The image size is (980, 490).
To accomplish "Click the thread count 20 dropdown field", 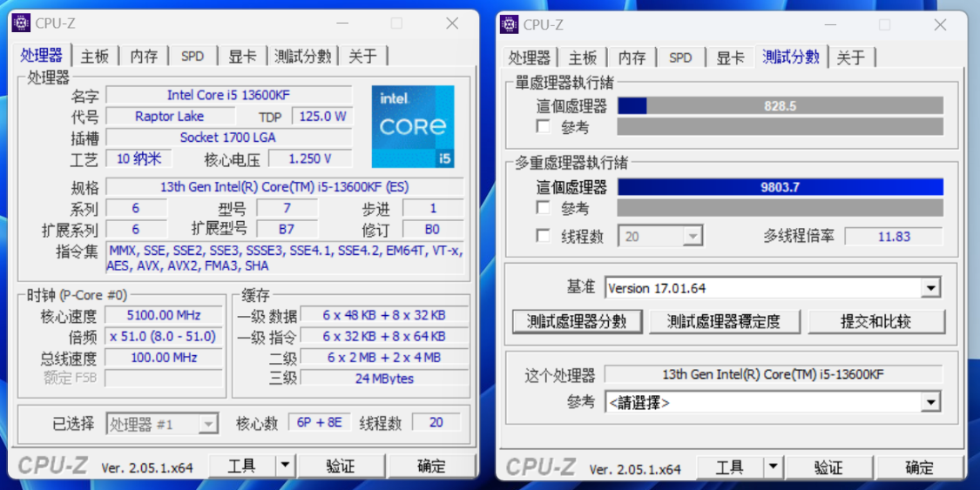I will point(660,236).
